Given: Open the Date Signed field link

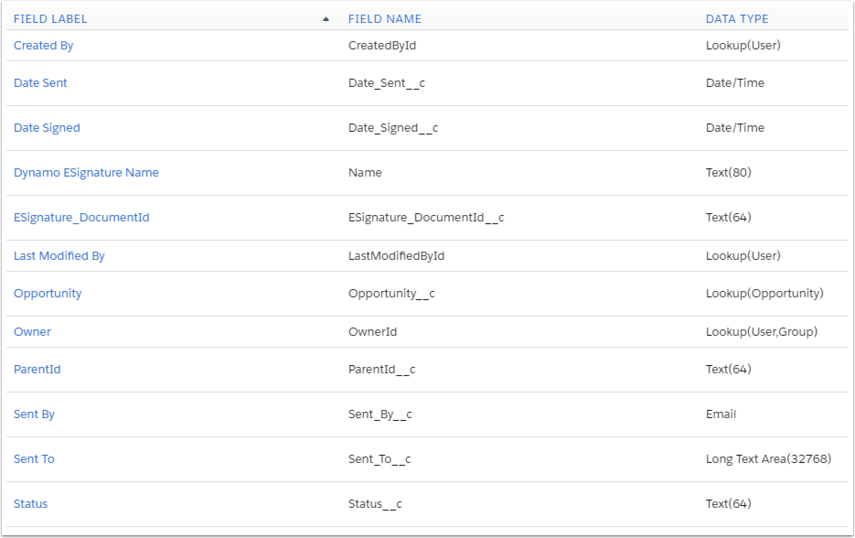Looking at the screenshot, I should tap(47, 128).
